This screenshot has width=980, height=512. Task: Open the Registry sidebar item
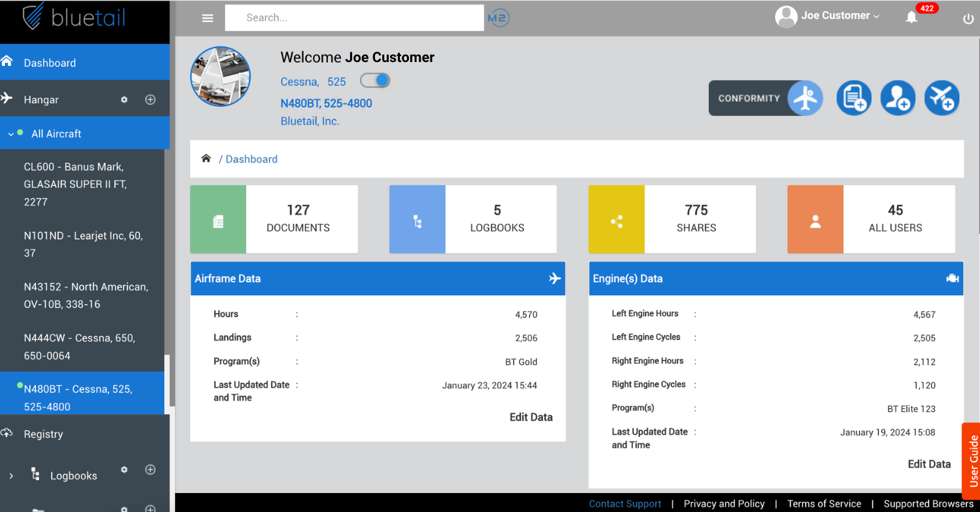43,434
